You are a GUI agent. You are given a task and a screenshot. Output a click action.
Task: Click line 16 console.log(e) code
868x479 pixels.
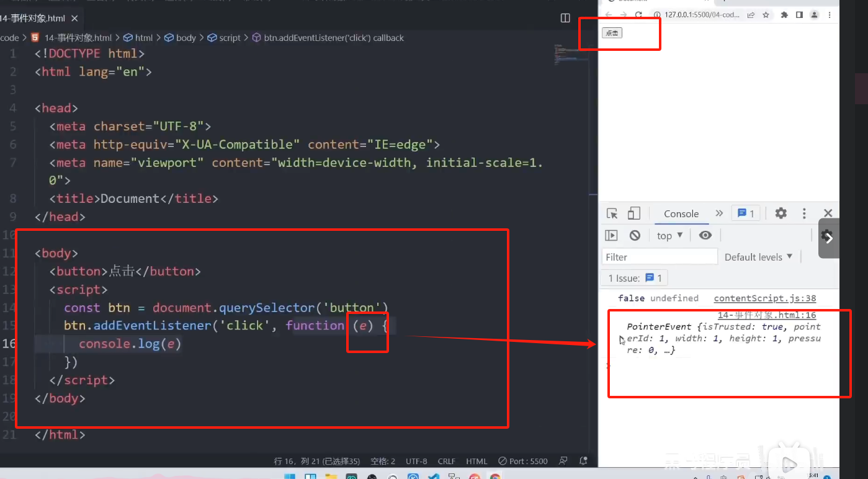[130, 344]
